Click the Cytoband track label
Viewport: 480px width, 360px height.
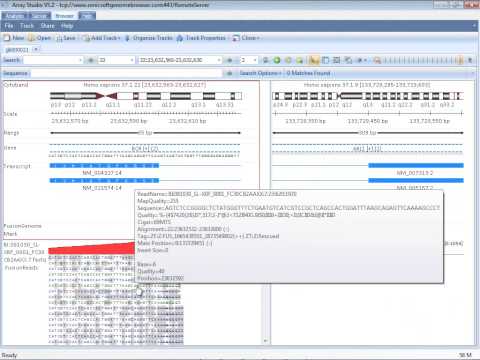point(16,85)
